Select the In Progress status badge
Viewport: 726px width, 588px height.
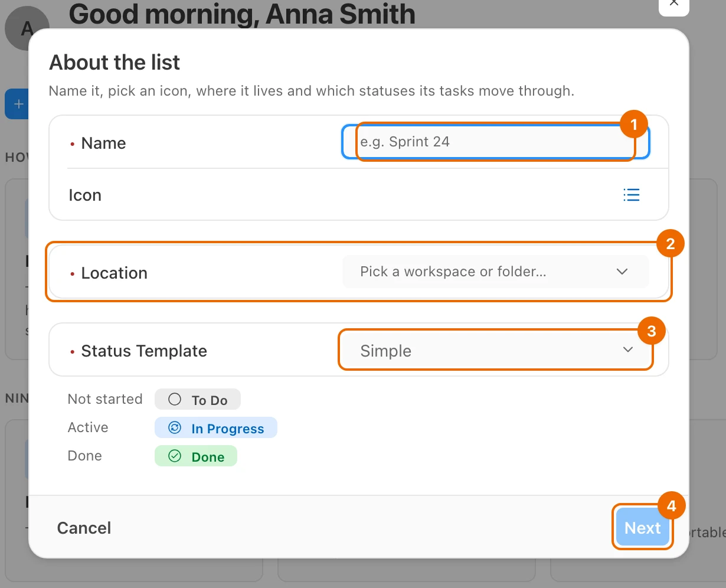[216, 428]
